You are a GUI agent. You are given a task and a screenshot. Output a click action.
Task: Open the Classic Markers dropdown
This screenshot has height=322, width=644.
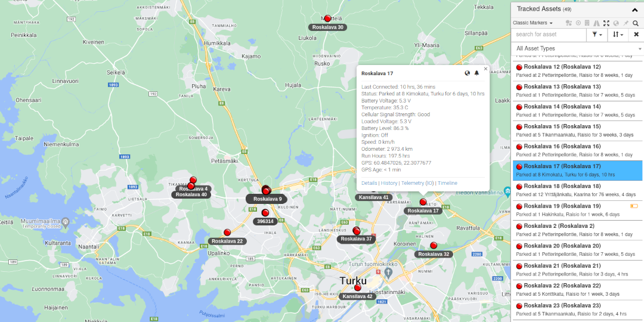532,23
